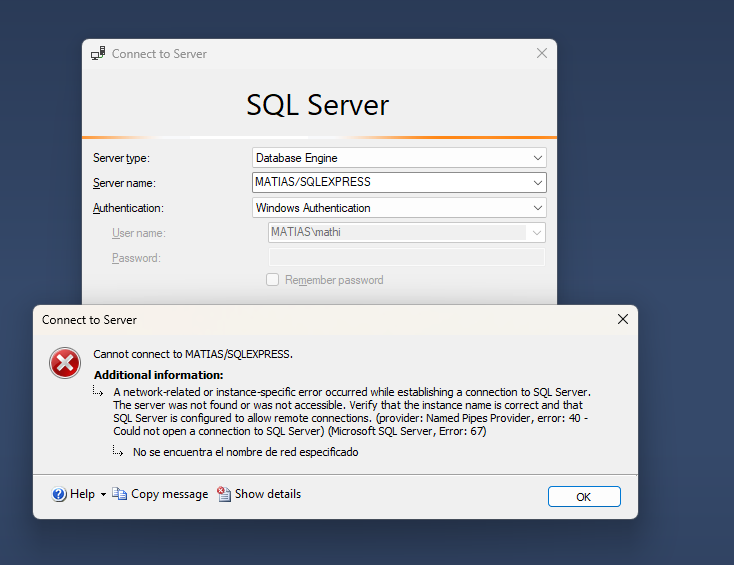Click the 'SQL Server' banner title
734x565 pixels.
coord(318,105)
